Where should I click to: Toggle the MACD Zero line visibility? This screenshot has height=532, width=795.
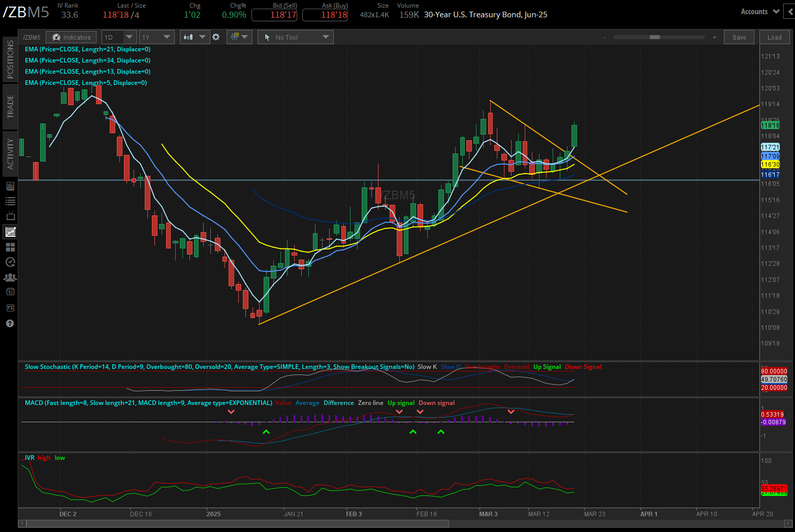click(370, 402)
